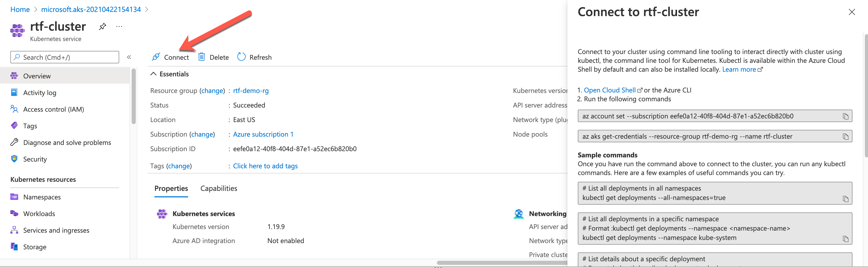This screenshot has width=868, height=268.
Task: Open the microsoft.aks-20210422154134 breadcrumb
Action: click(91, 9)
